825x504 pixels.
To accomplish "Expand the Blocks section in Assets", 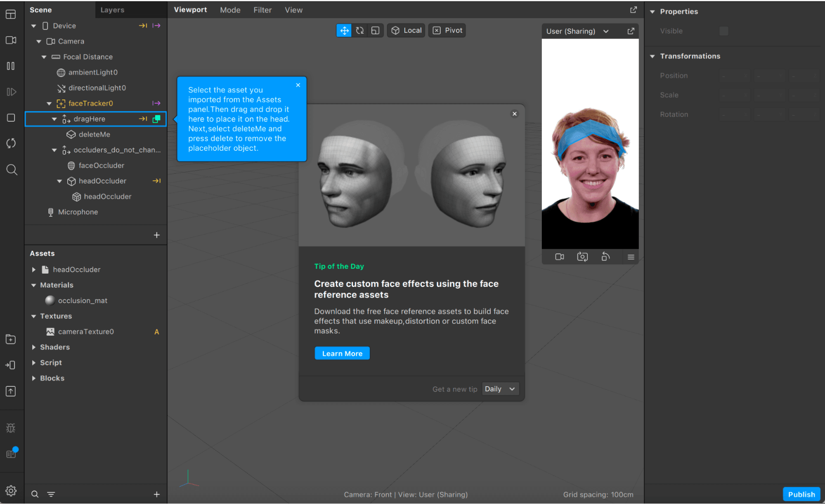I will coord(33,378).
